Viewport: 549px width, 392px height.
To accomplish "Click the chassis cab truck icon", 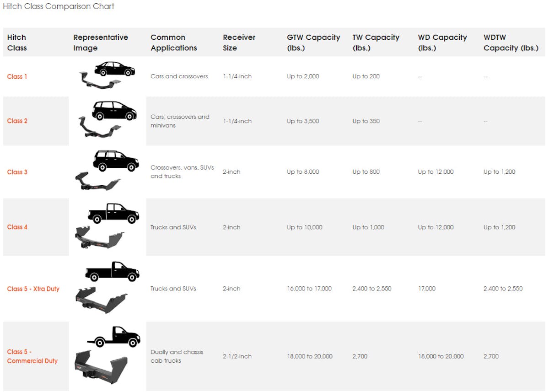I will pos(114,337).
